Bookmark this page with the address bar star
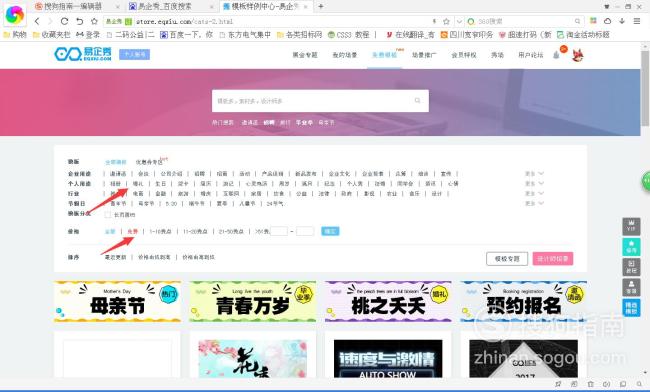Image resolution: width=650 pixels, height=392 pixels. 446,21
